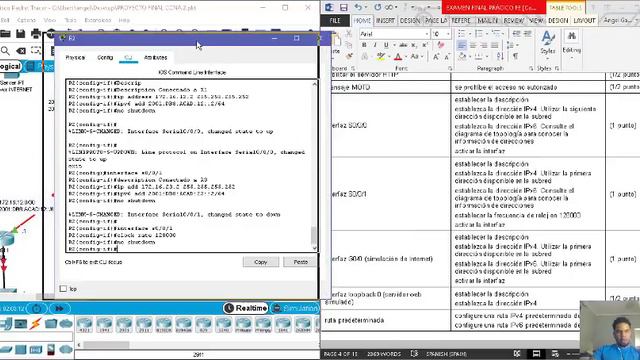The width and height of the screenshot is (640, 360).
Task: Switch to Simulation mode
Action: [295, 308]
